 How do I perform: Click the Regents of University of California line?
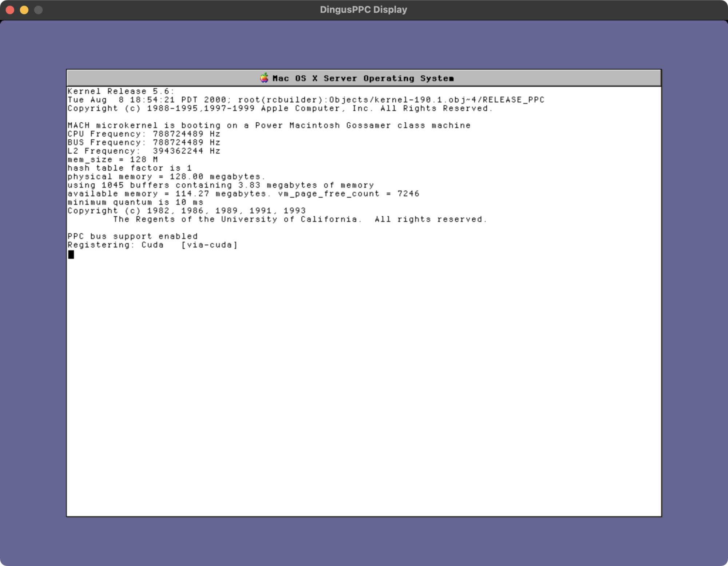pos(300,219)
